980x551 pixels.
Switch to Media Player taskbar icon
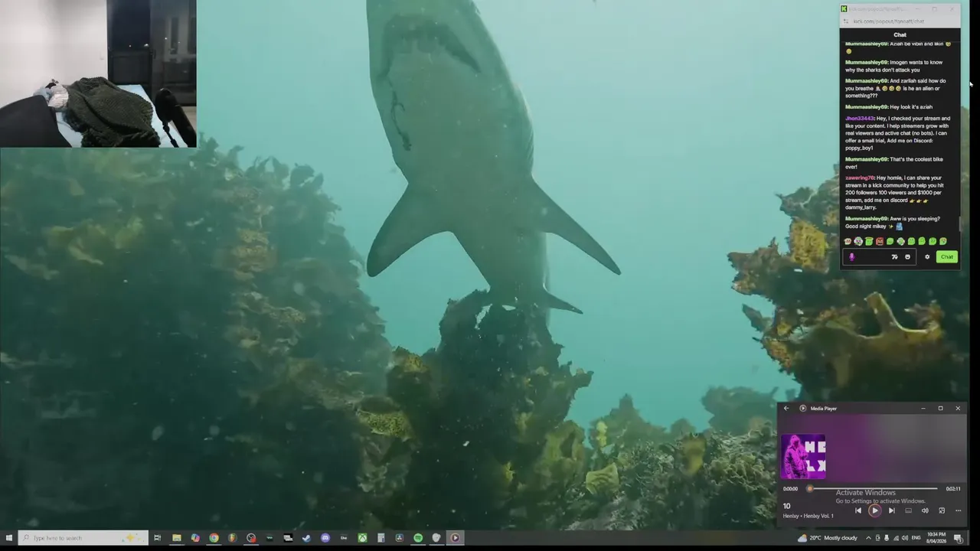click(x=455, y=538)
